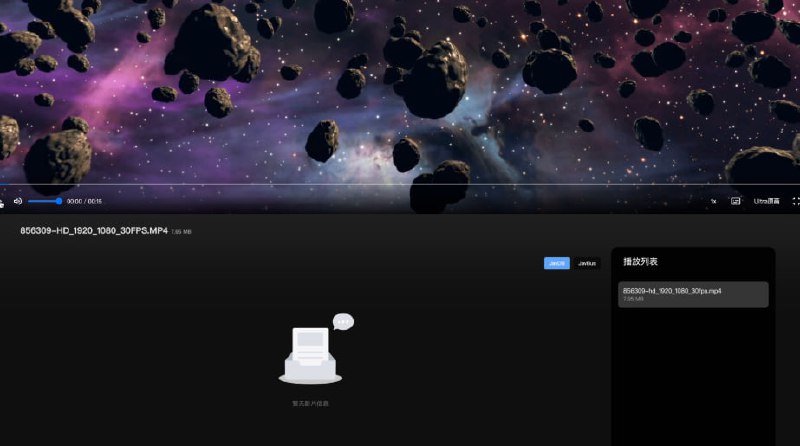This screenshot has width=800, height=446.
Task: Click the file size beside the video title
Action: point(181,232)
